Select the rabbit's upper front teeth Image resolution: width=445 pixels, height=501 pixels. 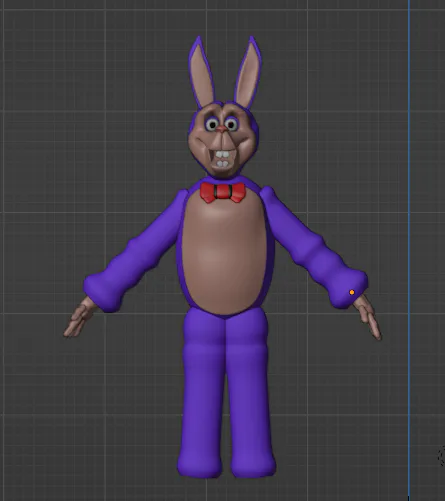pos(223,155)
